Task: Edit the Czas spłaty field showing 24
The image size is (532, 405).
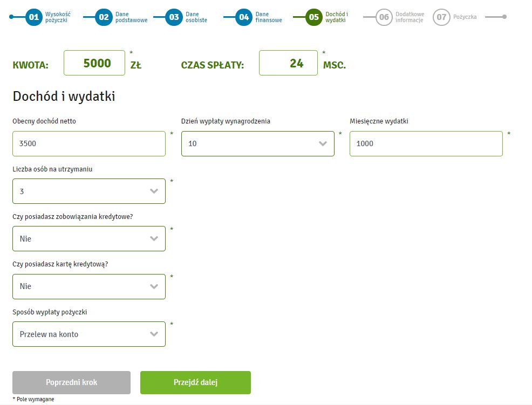Action: point(289,63)
